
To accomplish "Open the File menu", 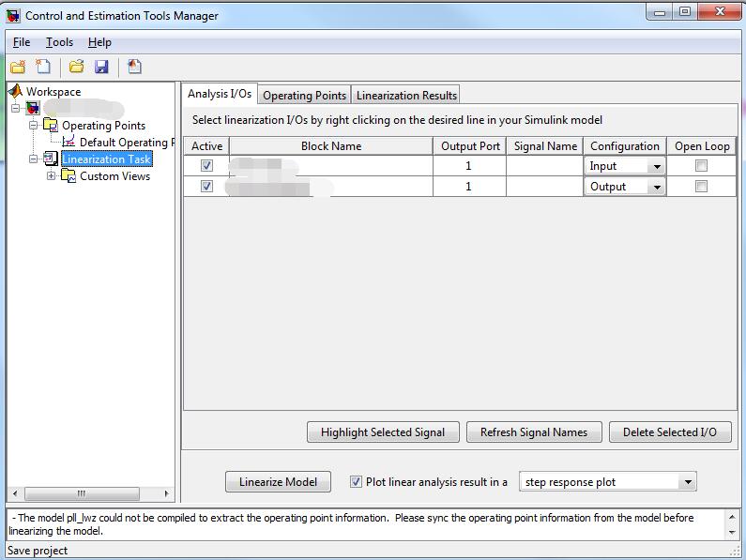I will click(x=22, y=42).
